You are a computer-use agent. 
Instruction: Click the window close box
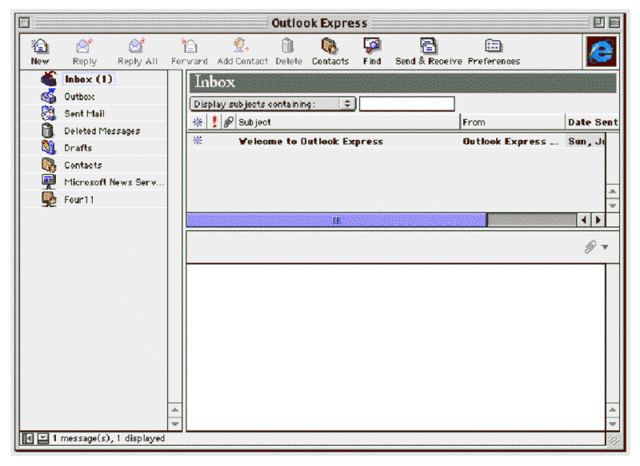coord(24,22)
